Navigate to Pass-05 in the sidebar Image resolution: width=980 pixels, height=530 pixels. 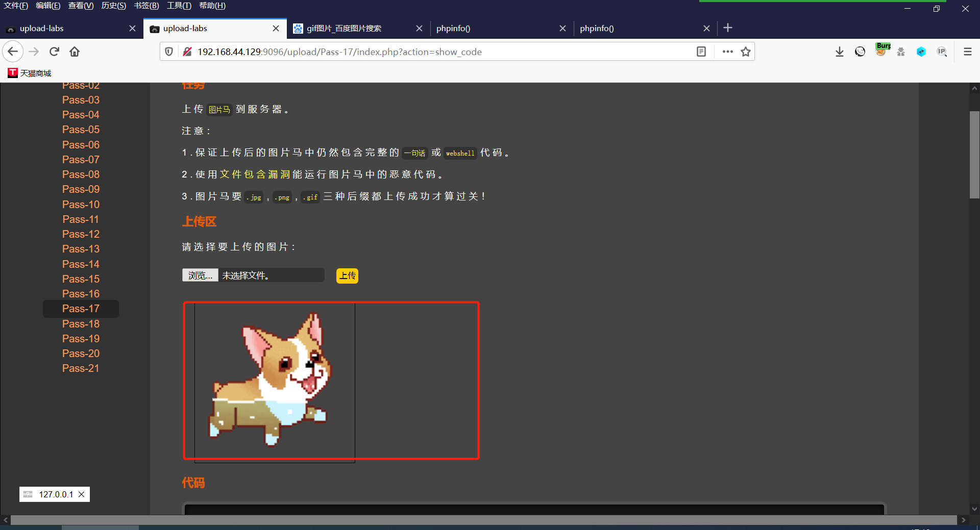pos(81,130)
